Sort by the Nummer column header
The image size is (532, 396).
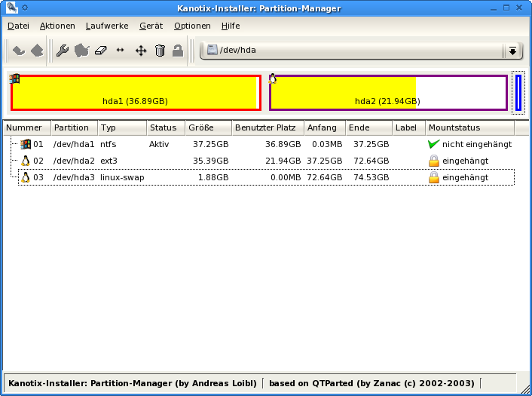point(27,127)
